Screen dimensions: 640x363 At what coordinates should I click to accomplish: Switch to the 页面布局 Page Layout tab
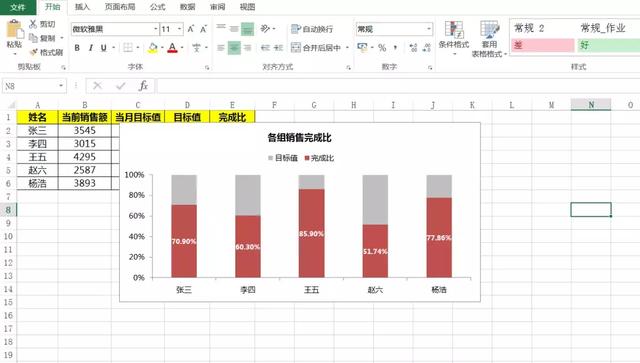[120, 7]
